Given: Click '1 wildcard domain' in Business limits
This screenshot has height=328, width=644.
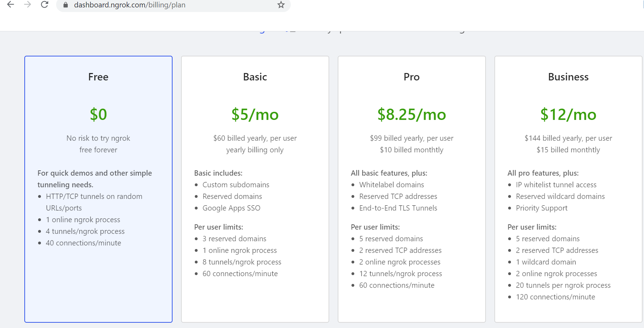Looking at the screenshot, I should click(546, 262).
